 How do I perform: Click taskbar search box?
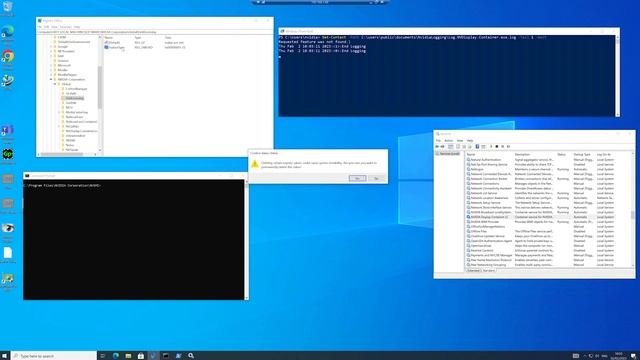[x=53, y=356]
